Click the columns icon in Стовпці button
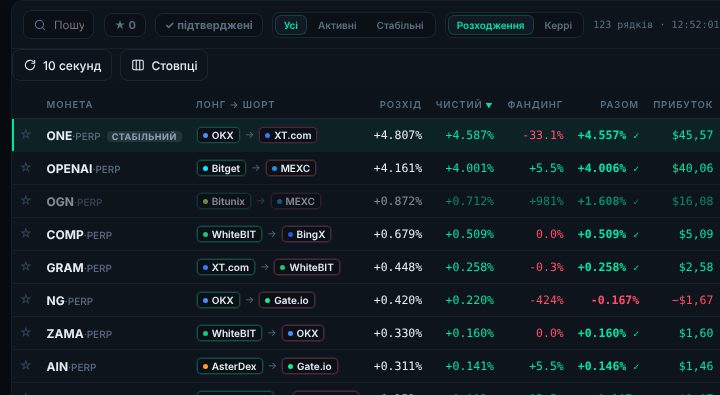 pyautogui.click(x=138, y=65)
